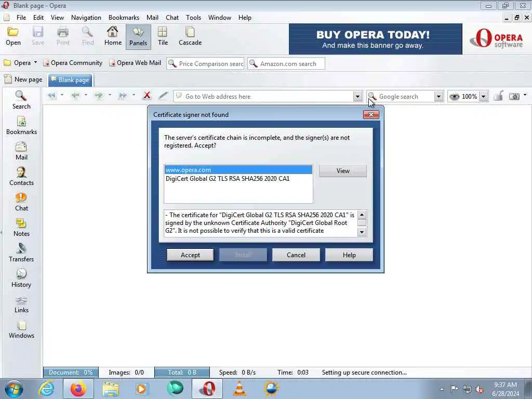Tile the windows with the Tile icon
Image resolution: width=532 pixels, height=399 pixels.
(163, 36)
